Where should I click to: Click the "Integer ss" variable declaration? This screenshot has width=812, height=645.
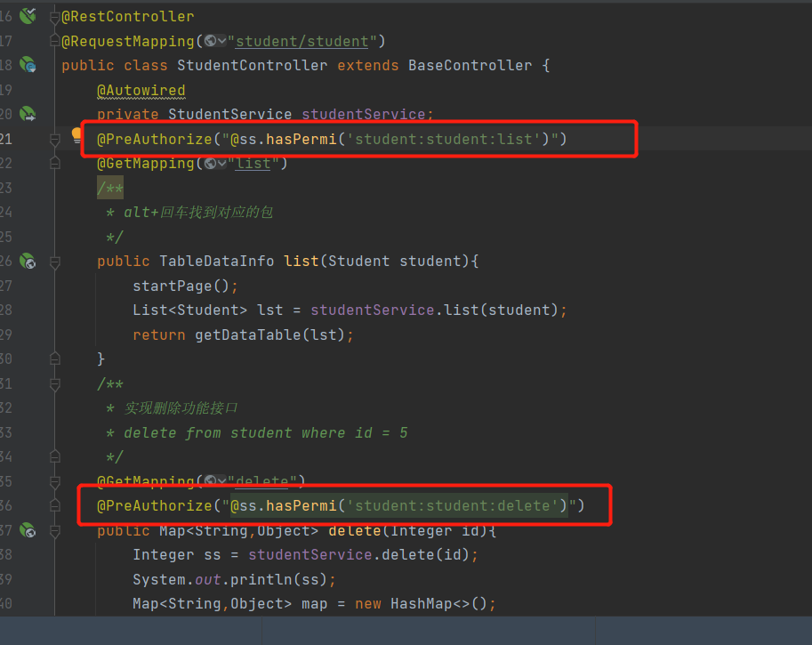point(177,554)
